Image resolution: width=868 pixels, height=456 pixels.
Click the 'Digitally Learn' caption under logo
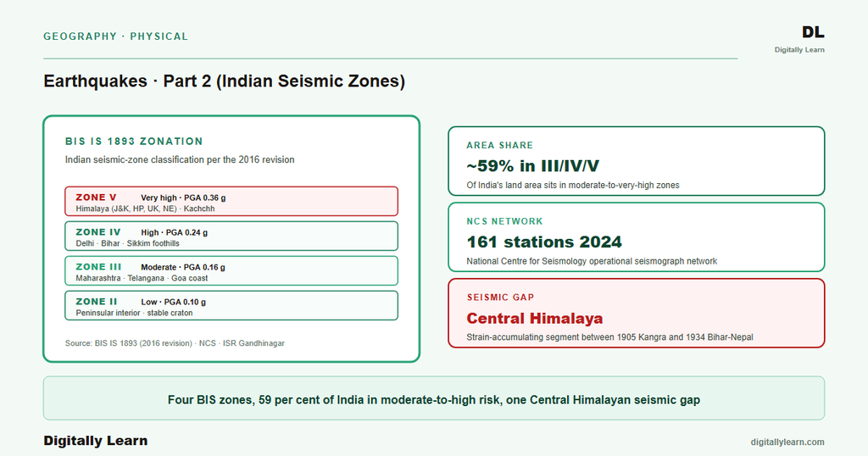click(x=799, y=50)
